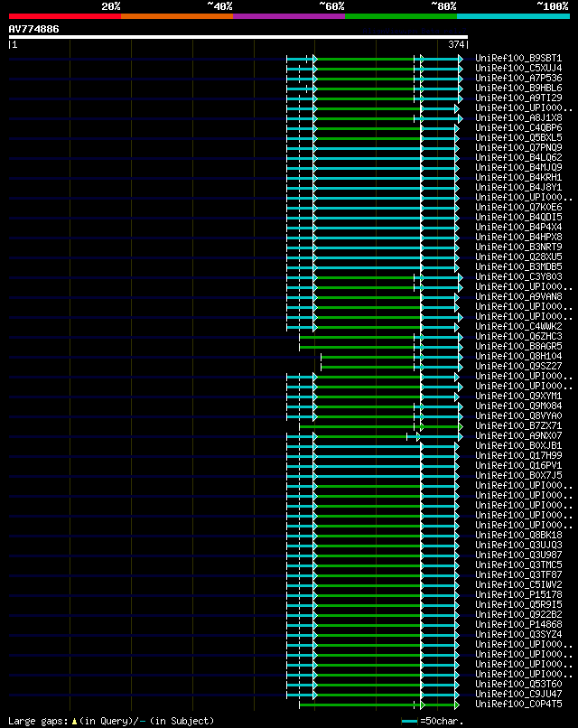Open hit UniRef100_B9SBT1
The image size is (578, 728).
[x=518, y=58]
